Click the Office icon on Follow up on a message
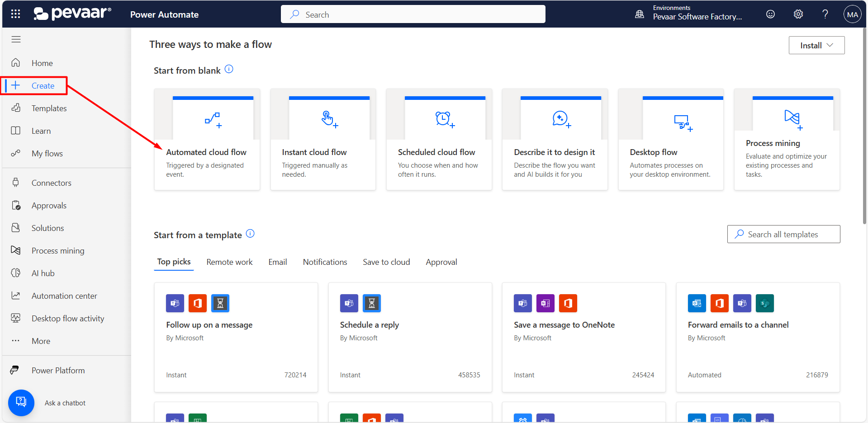Image resolution: width=868 pixels, height=423 pixels. (x=198, y=303)
